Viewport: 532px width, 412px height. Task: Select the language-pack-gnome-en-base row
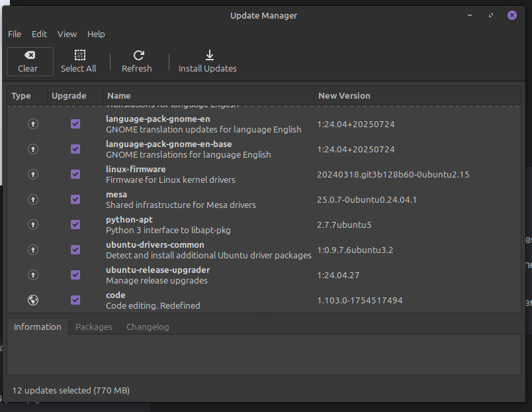tap(199, 149)
